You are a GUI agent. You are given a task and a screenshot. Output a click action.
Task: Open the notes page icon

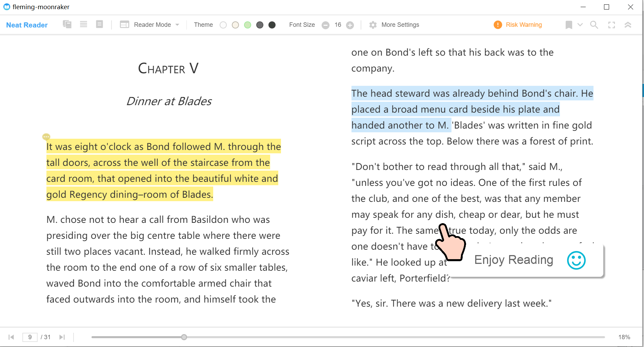[99, 24]
